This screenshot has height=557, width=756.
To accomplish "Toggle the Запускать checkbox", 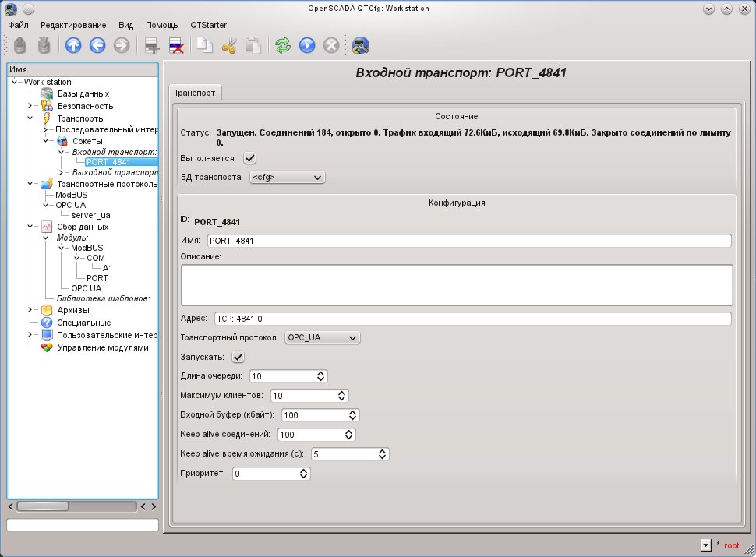I will (238, 357).
